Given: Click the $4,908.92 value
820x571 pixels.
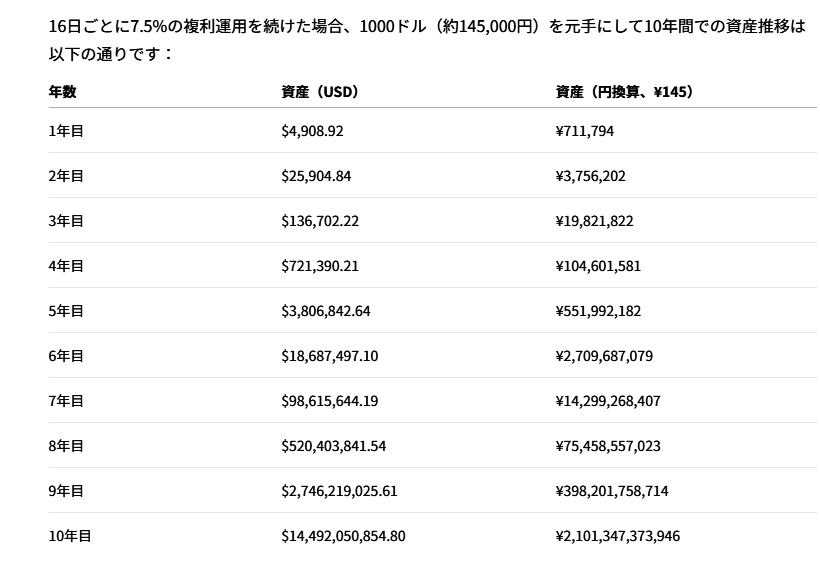Looking at the screenshot, I should pos(312,131).
